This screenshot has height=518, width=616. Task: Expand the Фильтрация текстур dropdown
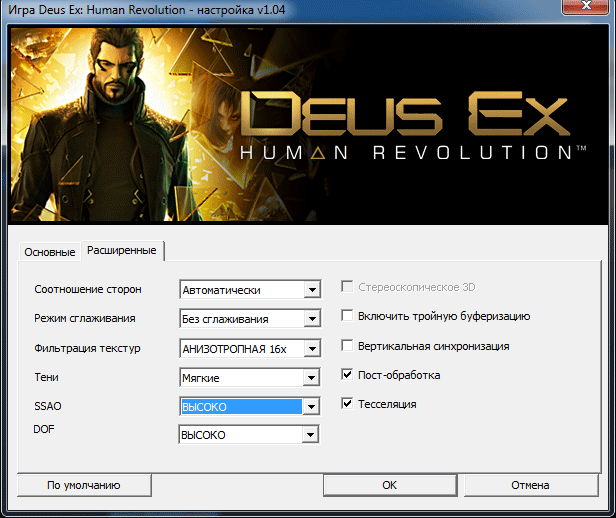[x=250, y=348]
